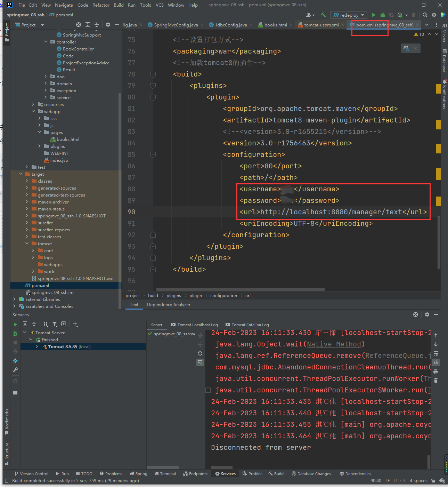448x487 pixels.
Task: Collapse the build element fold at line 78
Action: click(153, 74)
